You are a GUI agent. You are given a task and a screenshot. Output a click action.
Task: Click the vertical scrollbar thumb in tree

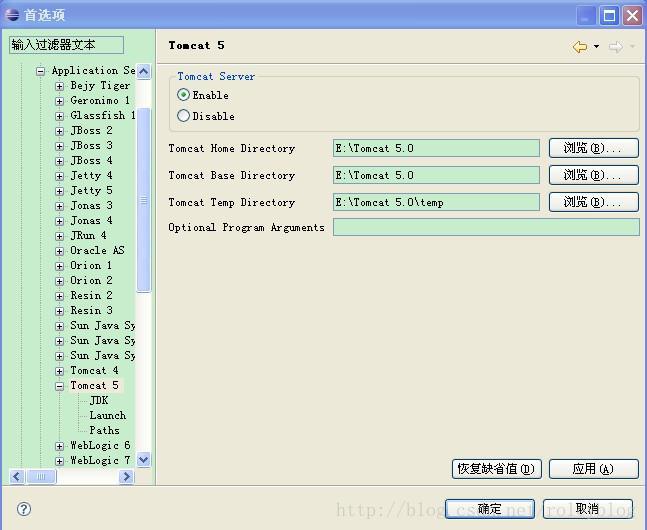tap(144, 200)
